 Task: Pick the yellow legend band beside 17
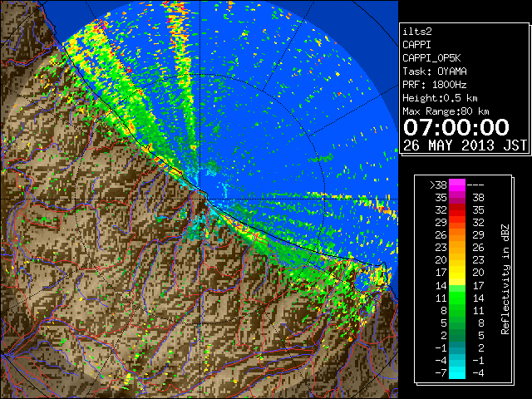coord(457,273)
